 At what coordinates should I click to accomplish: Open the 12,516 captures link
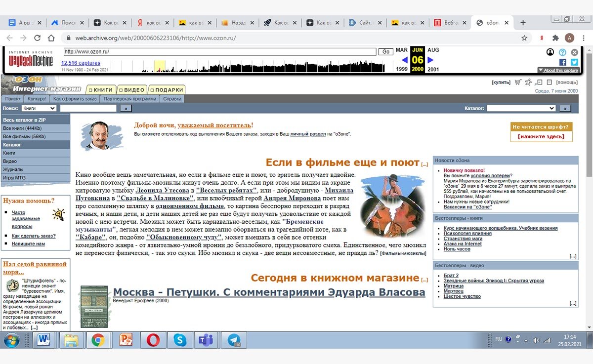coord(81,63)
